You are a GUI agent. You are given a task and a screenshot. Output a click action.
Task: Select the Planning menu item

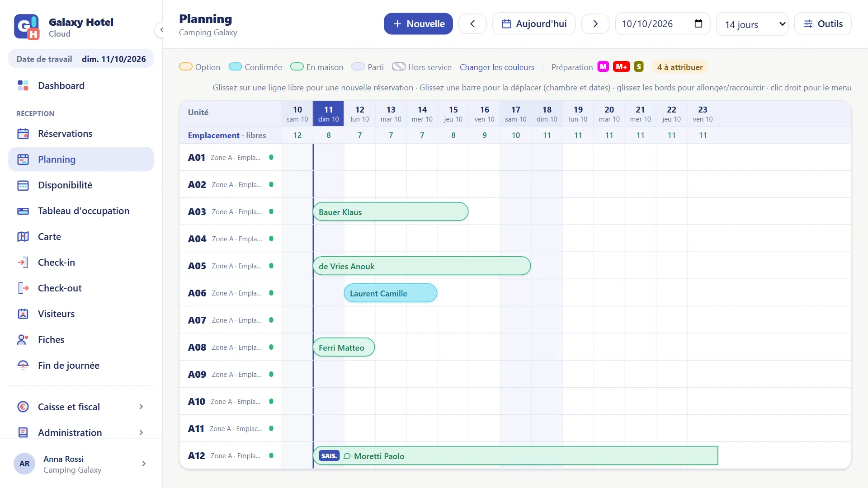[x=81, y=160]
